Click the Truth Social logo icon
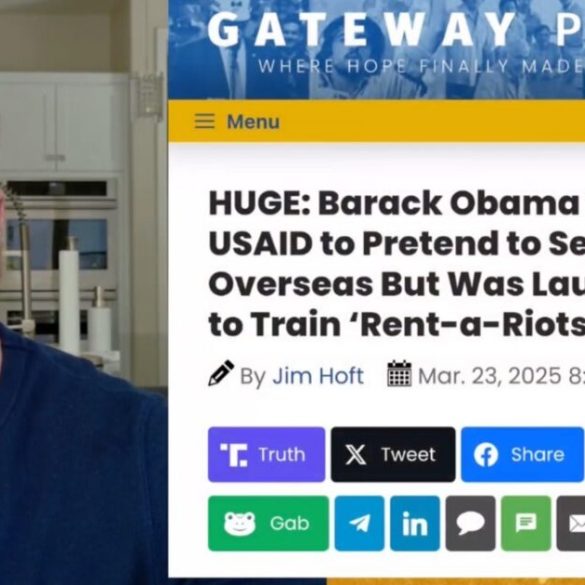Viewport: 585px width, 585px height. click(234, 455)
